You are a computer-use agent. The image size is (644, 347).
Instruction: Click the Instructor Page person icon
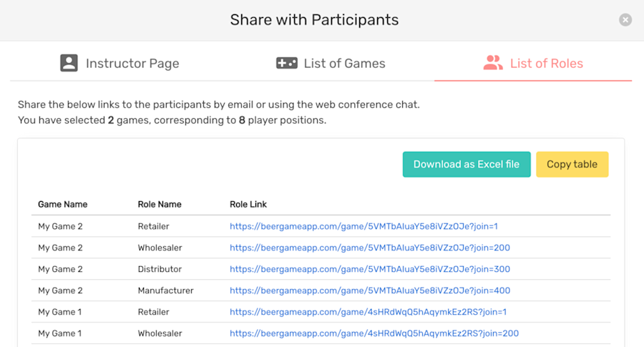tap(69, 63)
